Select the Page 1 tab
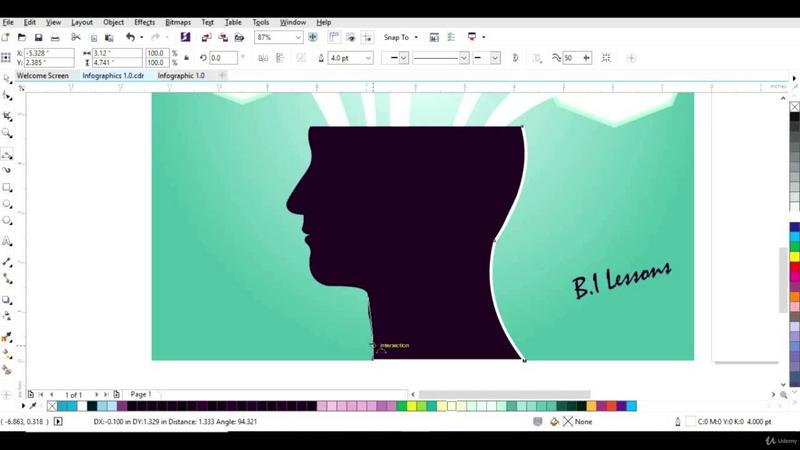 coord(141,394)
